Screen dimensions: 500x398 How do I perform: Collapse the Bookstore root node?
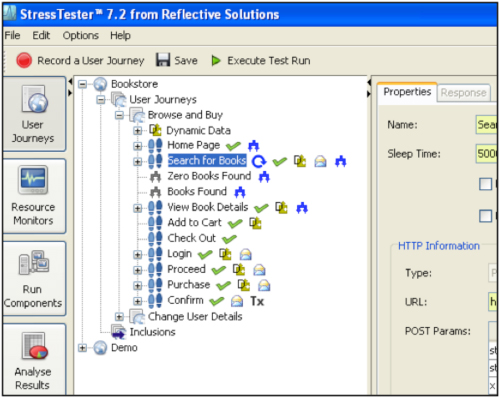(82, 84)
